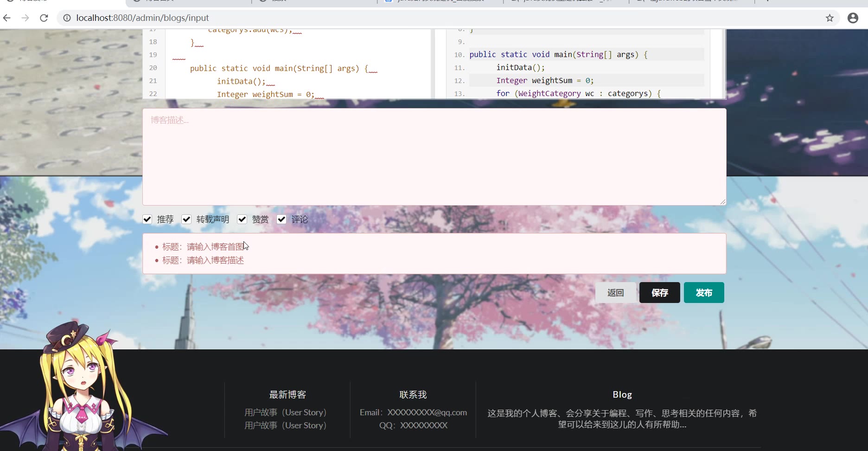Viewport: 868px width, 451px height.
Task: Toggle the 推荐 checkbox
Action: click(147, 219)
